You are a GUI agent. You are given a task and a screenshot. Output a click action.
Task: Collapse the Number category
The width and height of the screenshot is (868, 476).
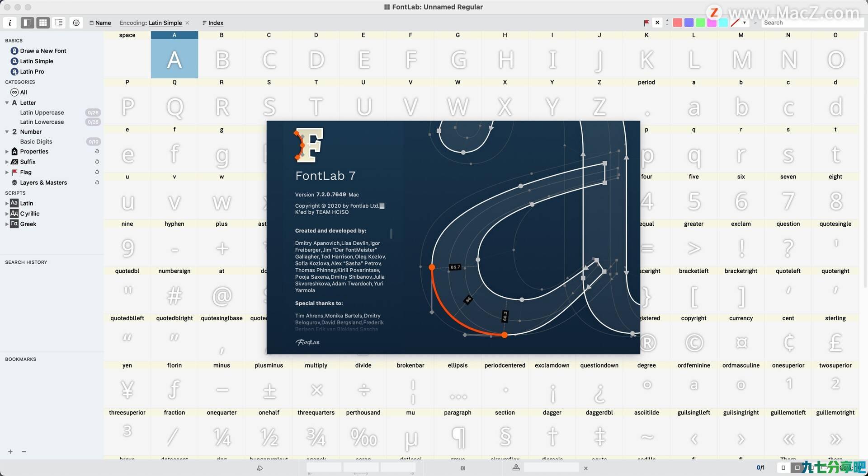coord(7,132)
